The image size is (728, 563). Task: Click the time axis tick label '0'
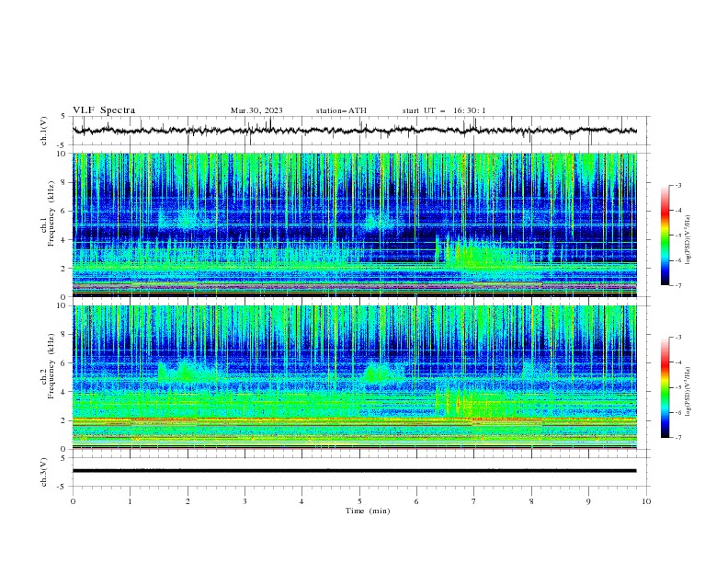pyautogui.click(x=73, y=501)
